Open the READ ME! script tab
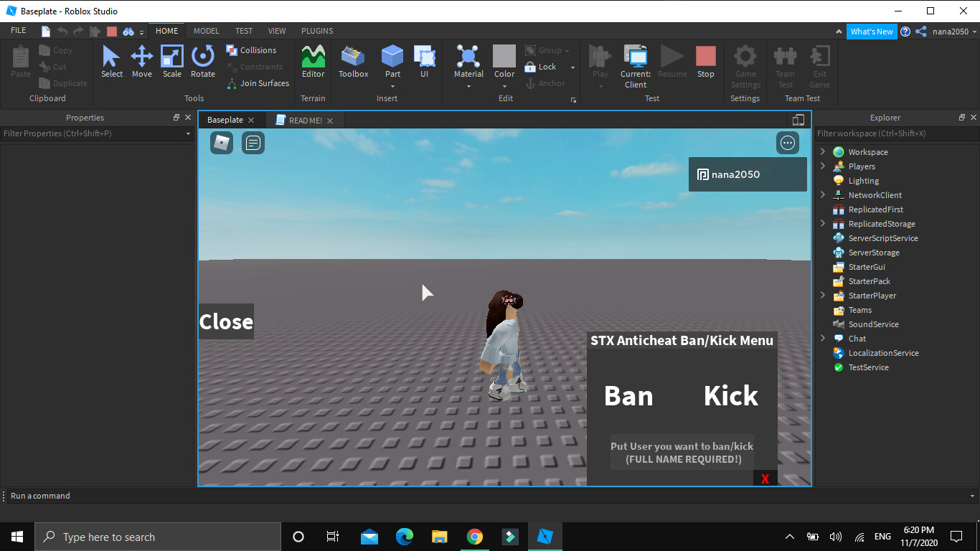This screenshot has height=551, width=980. coord(304,121)
